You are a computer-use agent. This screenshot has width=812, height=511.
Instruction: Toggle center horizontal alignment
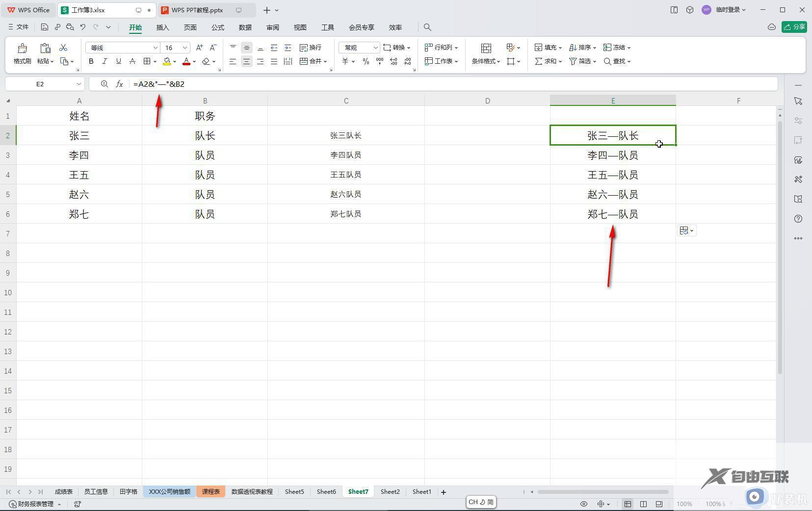(247, 61)
